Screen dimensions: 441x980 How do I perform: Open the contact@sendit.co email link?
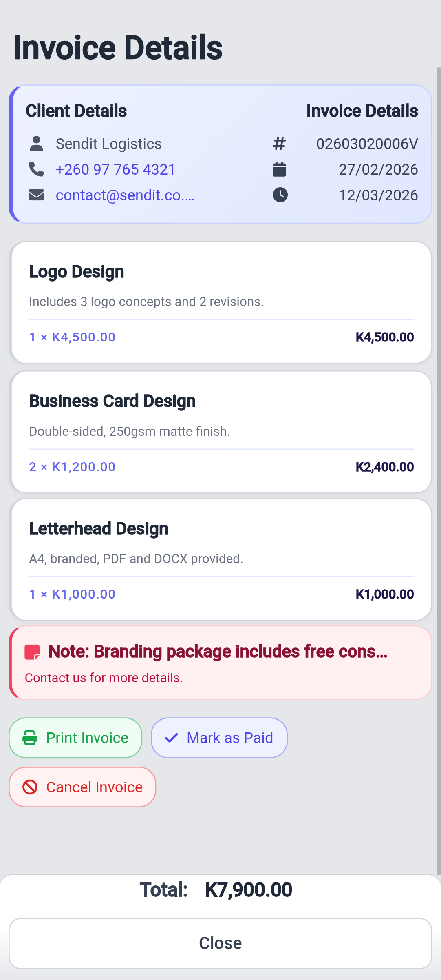click(125, 195)
